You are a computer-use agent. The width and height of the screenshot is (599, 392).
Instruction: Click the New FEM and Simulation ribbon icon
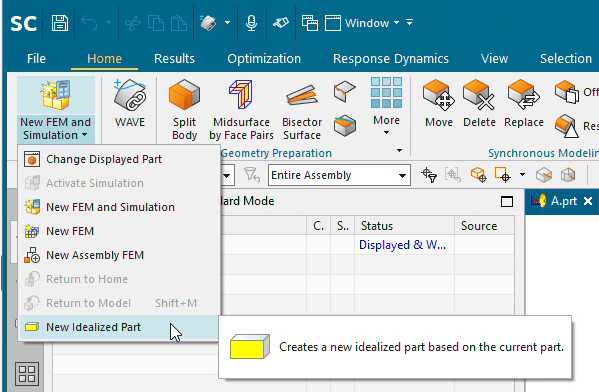(x=56, y=95)
